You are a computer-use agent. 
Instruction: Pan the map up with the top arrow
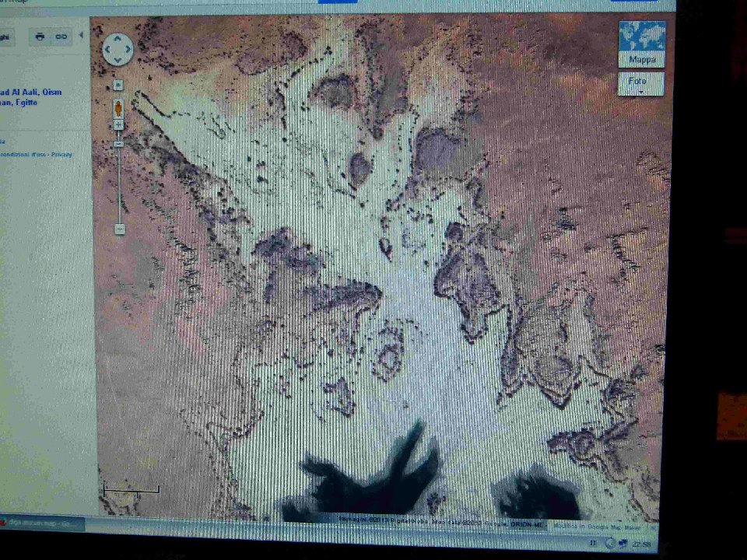(117, 39)
